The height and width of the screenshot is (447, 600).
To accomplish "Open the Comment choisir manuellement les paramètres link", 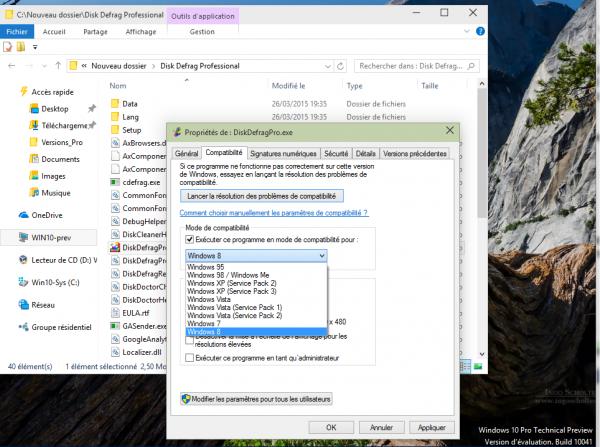I will pos(274,212).
